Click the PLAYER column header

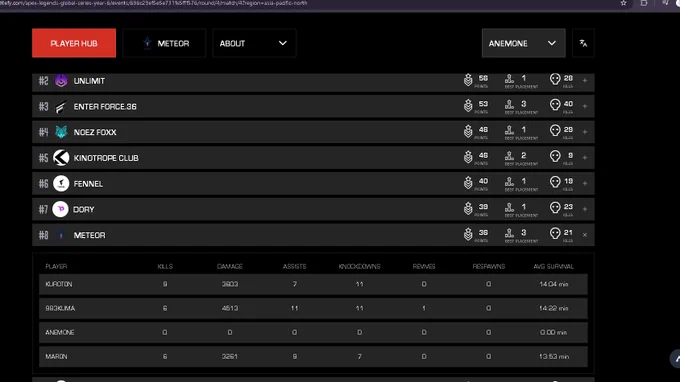click(x=56, y=266)
